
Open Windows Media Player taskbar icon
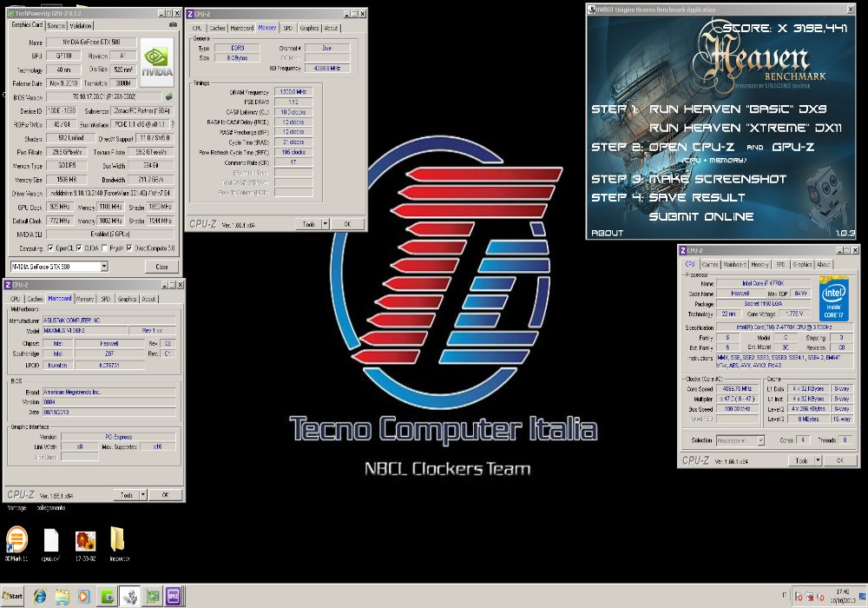[x=84, y=597]
